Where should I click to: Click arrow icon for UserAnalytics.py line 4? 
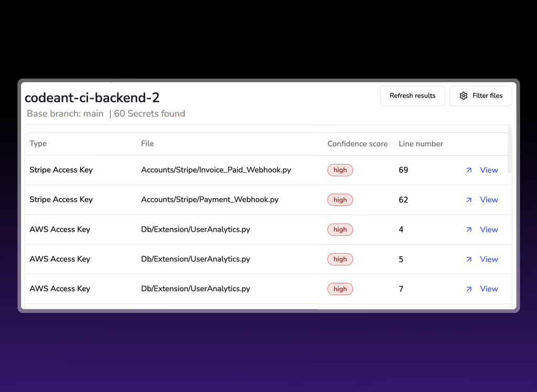coord(469,230)
